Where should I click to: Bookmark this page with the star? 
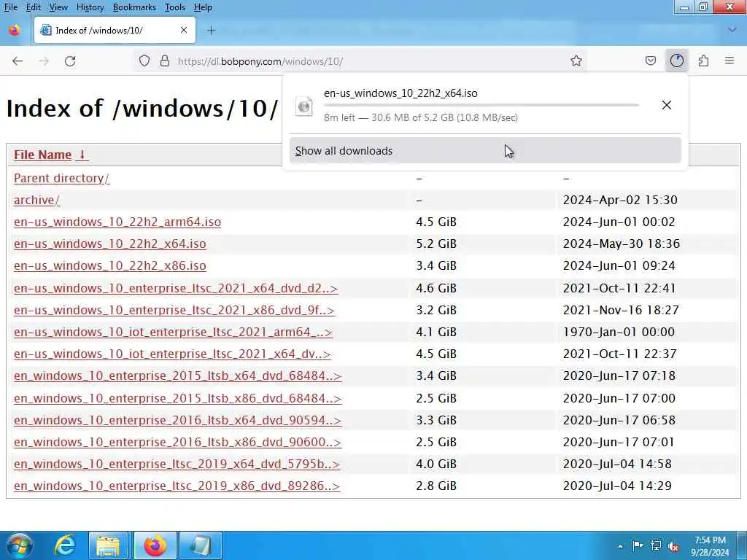576,61
